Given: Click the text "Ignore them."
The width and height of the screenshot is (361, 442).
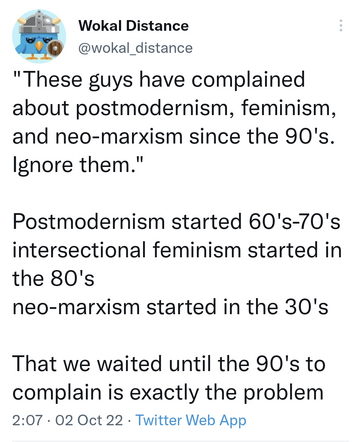Looking at the screenshot, I should tap(78, 164).
